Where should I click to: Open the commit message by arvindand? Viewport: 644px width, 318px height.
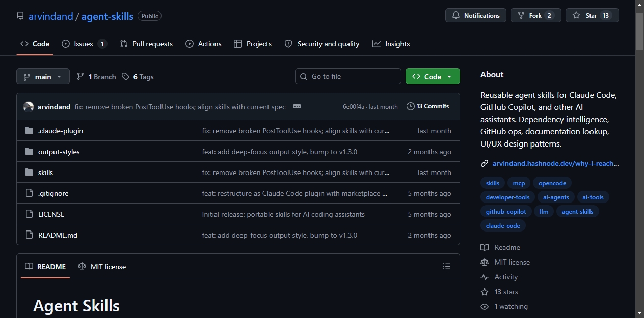180,107
